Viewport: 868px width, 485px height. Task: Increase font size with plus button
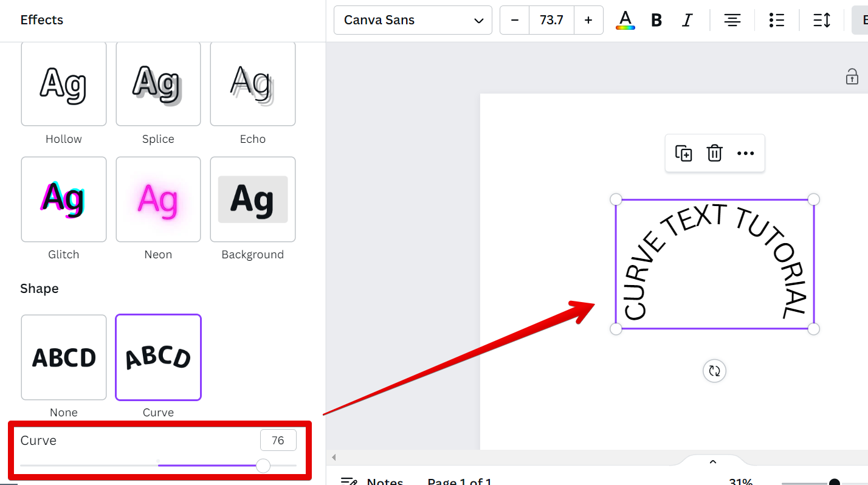click(x=588, y=20)
